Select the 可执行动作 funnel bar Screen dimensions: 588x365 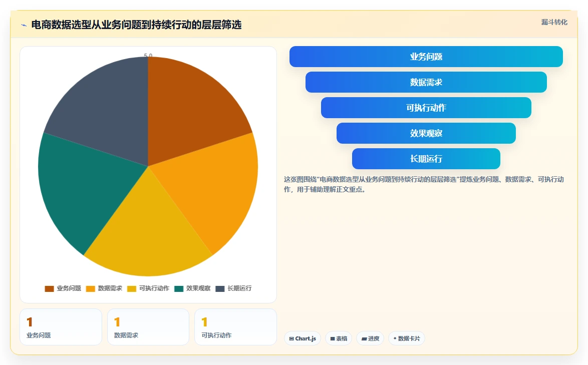tap(426, 108)
